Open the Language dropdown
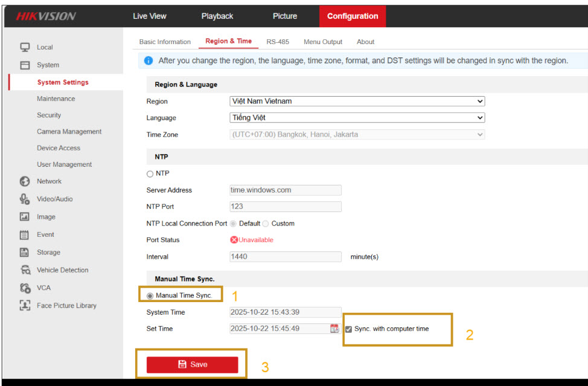The image size is (588, 386). (x=357, y=118)
